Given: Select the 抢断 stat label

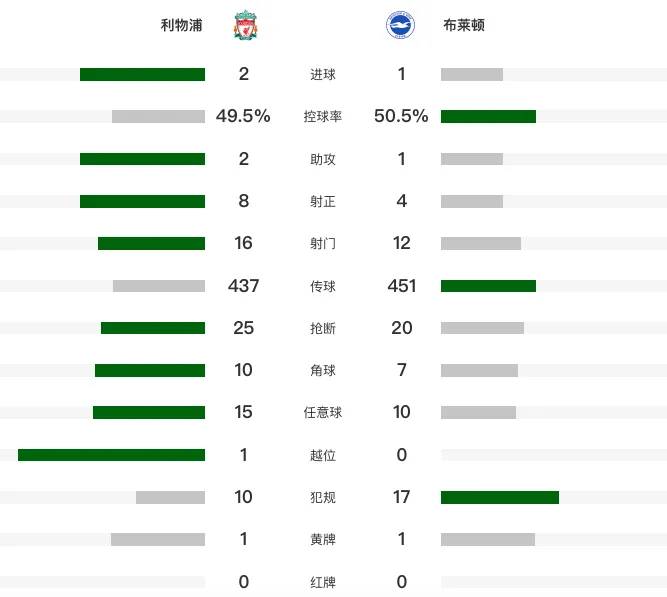Looking at the screenshot, I should 323,328.
